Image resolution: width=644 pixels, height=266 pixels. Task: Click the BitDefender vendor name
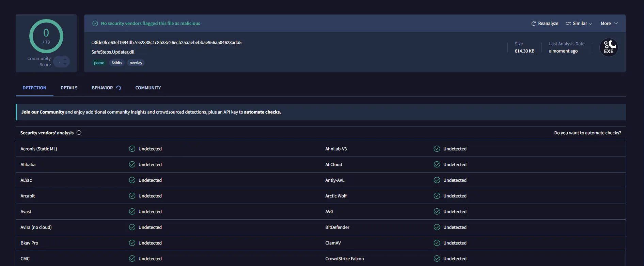click(337, 227)
